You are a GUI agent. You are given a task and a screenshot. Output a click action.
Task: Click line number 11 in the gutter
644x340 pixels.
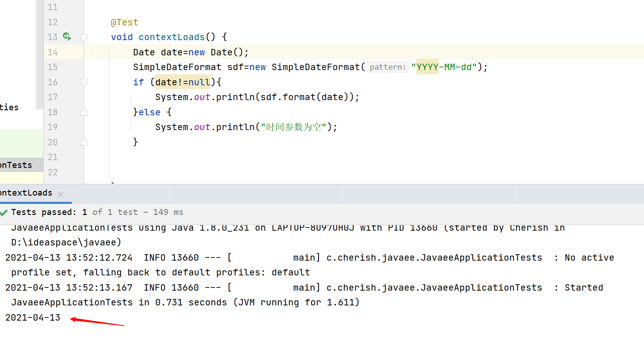coord(53,7)
